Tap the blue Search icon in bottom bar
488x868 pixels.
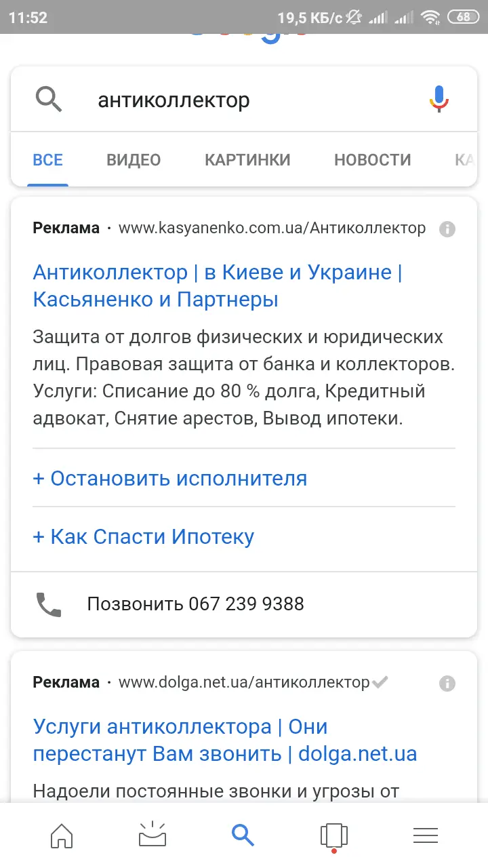tap(243, 835)
